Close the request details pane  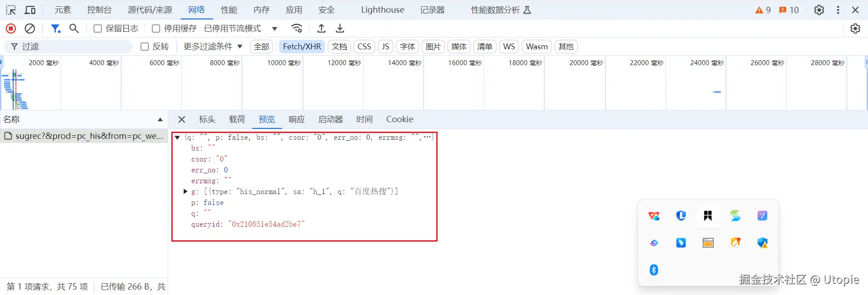point(182,119)
